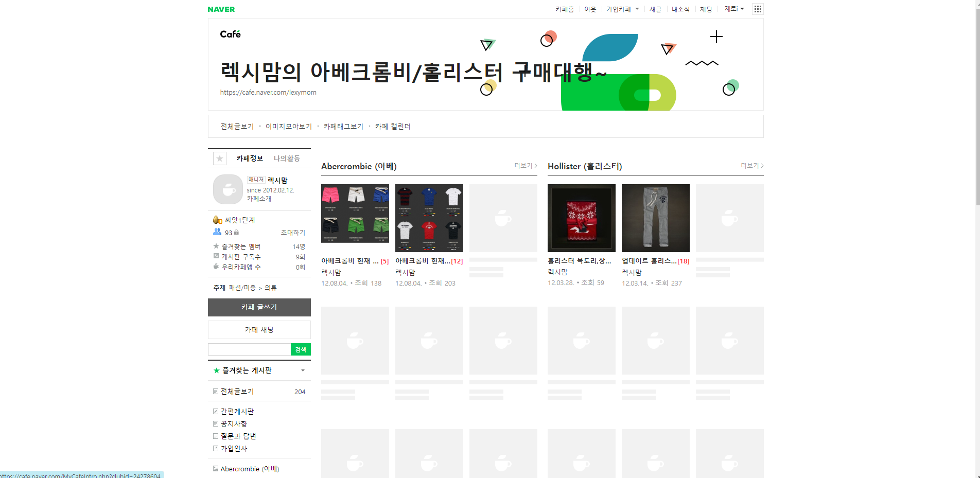Click the 패션/미용 category link
The height and width of the screenshot is (478, 980).
(x=242, y=288)
